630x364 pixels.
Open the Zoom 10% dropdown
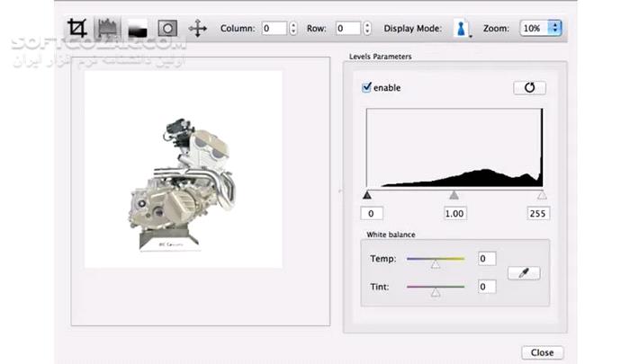pos(540,28)
